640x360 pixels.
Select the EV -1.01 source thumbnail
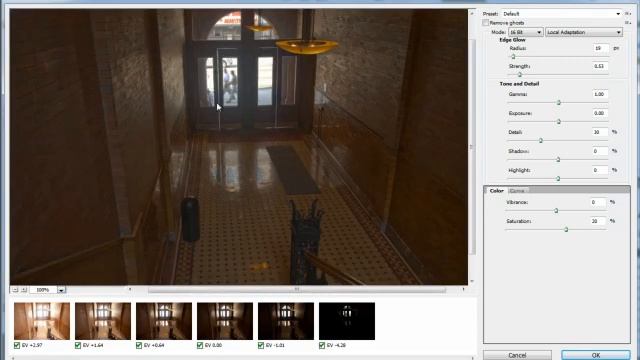[286, 321]
